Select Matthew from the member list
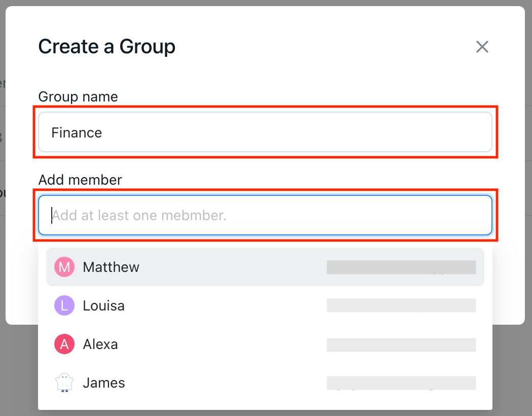Screen dimensions: 532x416 (x=265, y=267)
